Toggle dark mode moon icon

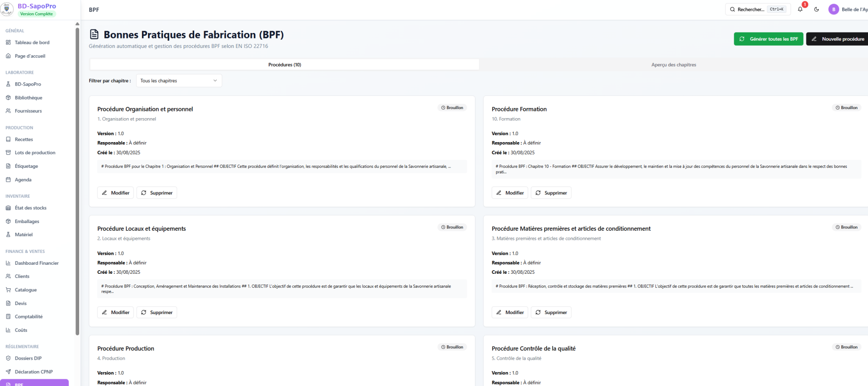816,9
